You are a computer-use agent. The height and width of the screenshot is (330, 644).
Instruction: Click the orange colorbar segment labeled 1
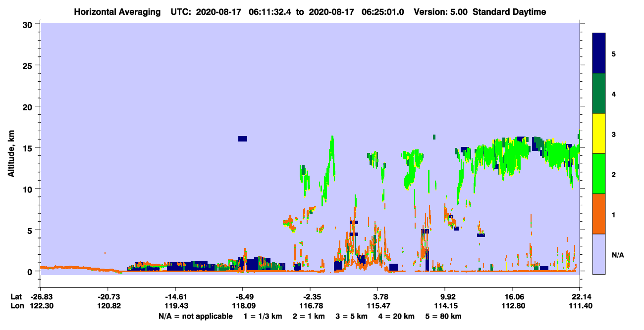tap(599, 214)
